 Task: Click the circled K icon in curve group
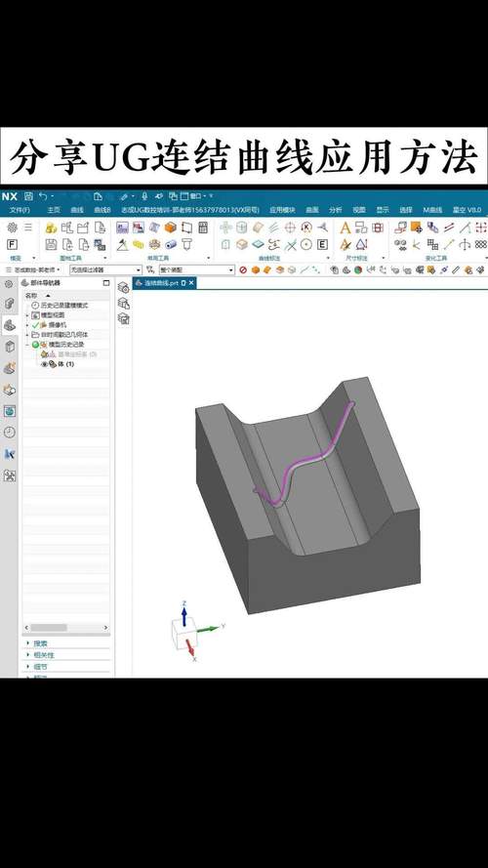[305, 227]
